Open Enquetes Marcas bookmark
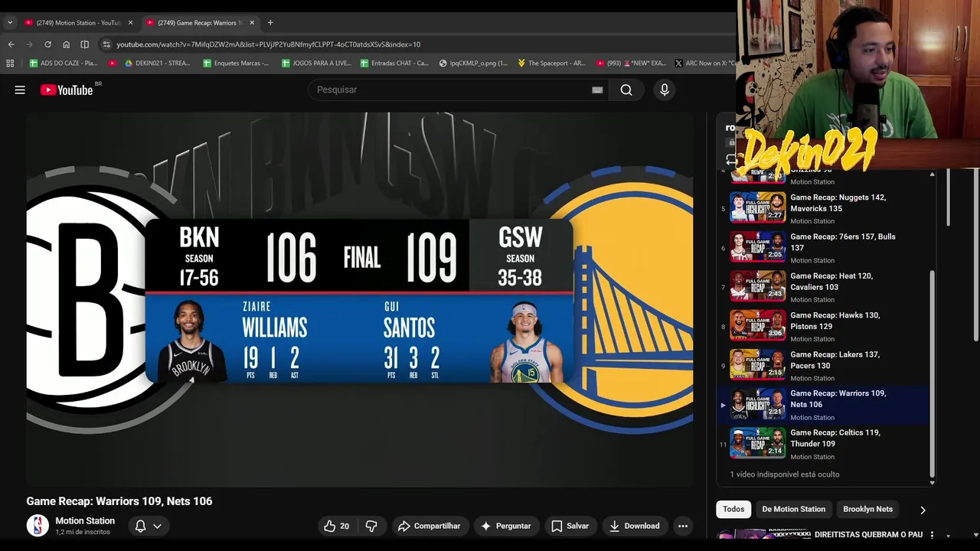 point(237,64)
